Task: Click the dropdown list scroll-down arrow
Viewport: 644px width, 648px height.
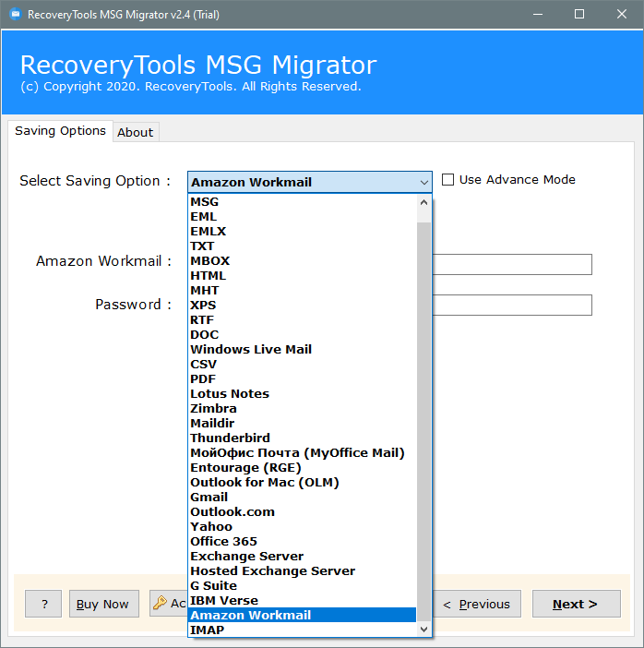Action: coord(423,630)
